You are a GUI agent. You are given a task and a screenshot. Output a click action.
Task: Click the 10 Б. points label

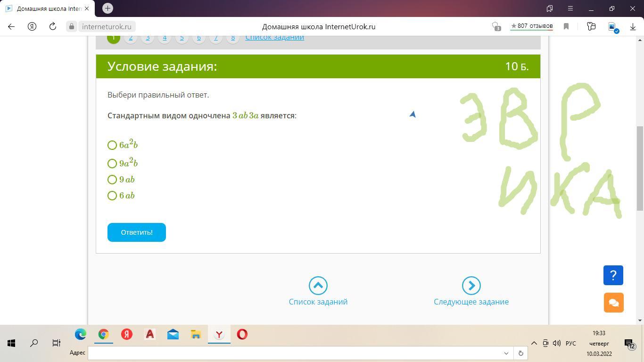(517, 66)
